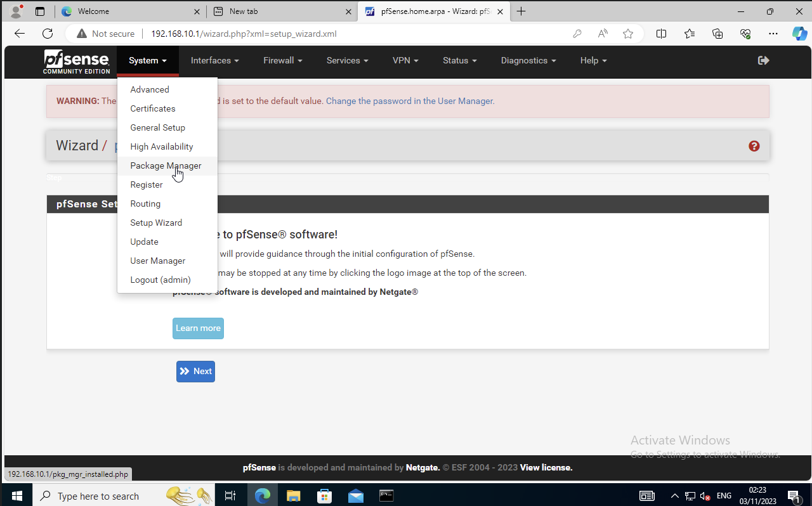Expand the Status dropdown menu
The image size is (812, 506).
pos(460,60)
